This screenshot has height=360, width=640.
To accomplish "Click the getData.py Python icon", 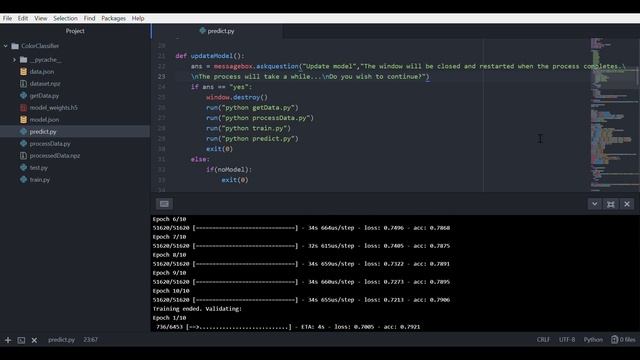I will (x=23, y=96).
